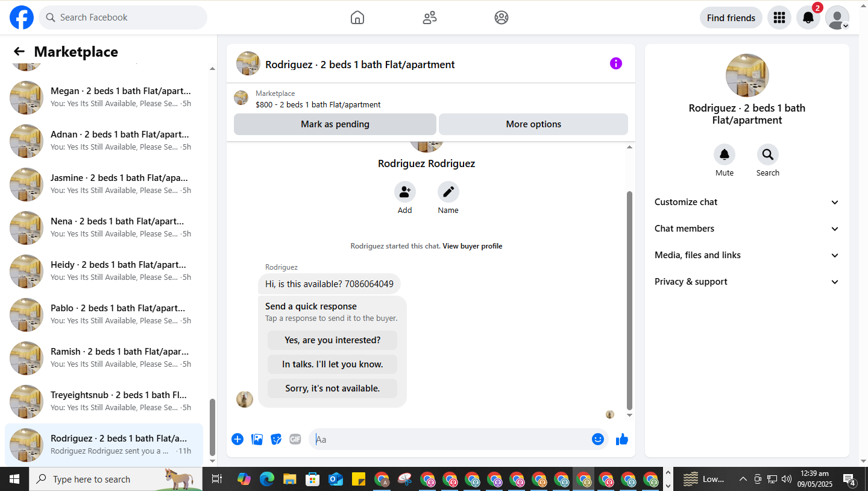Viewport: 868px width, 491px height.
Task: Open Treyeightsnub's apartment conversation
Action: pos(104,402)
